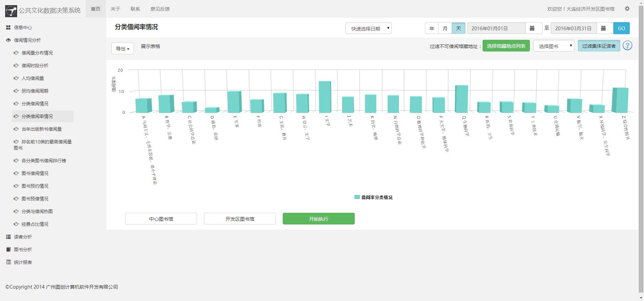Screen dimensions: 644x301
Task: Switch date granularity to 月
Action: (x=445, y=28)
